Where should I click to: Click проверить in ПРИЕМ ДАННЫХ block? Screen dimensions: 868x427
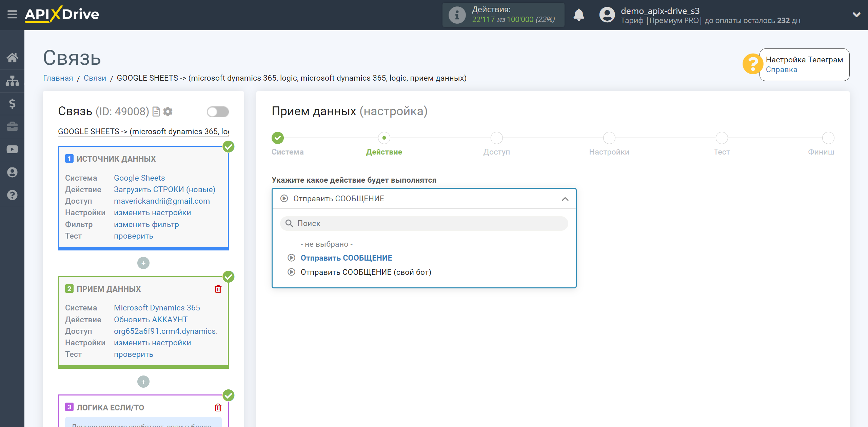[x=134, y=354]
